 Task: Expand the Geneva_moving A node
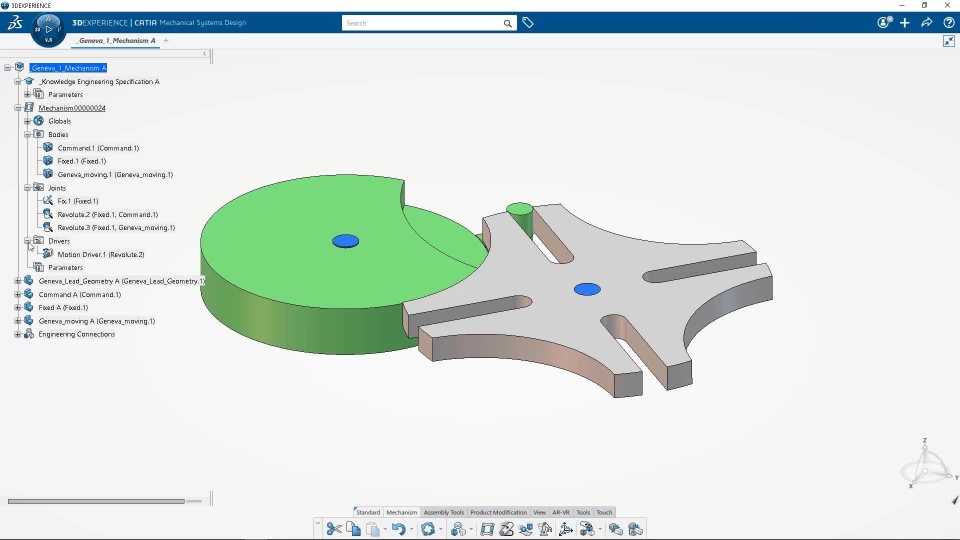point(18,320)
